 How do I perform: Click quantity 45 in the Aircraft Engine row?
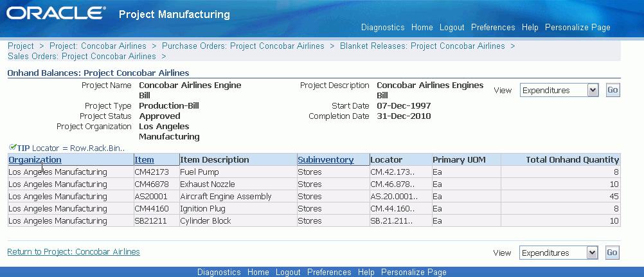click(614, 197)
